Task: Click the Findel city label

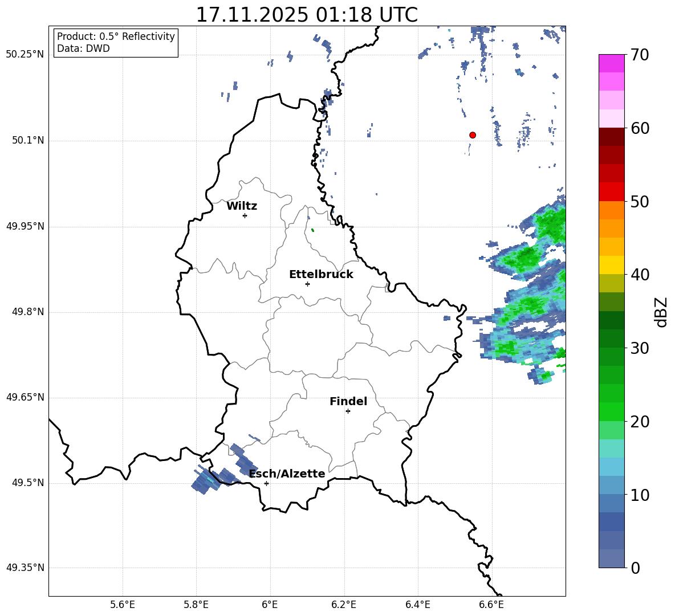Action: coord(348,401)
